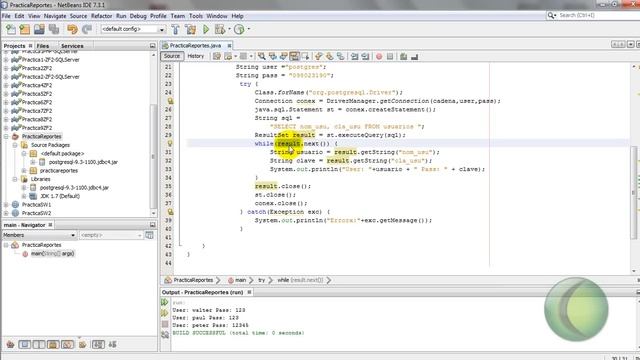Click the Clean and Build icon
Viewport: 640px width, 360px height.
tap(190, 29)
